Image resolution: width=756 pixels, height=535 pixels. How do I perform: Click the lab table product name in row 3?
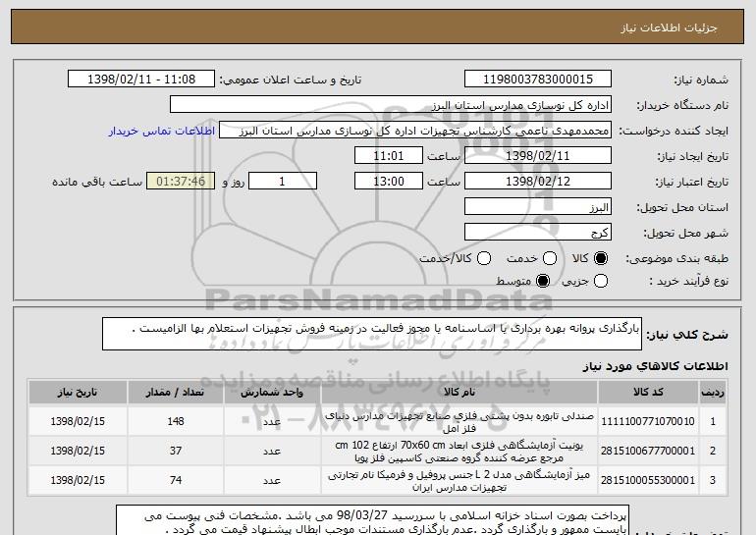coord(459,481)
